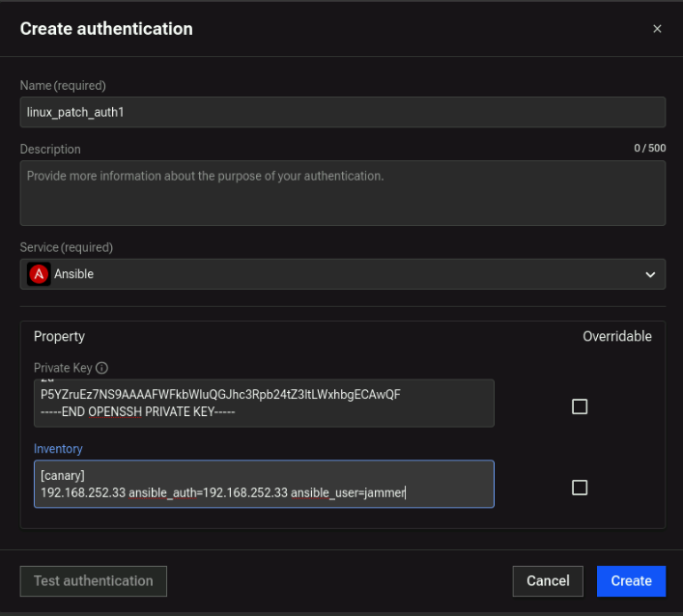
Task: Click the Name field with linux_patch_auth1
Action: coord(342,112)
